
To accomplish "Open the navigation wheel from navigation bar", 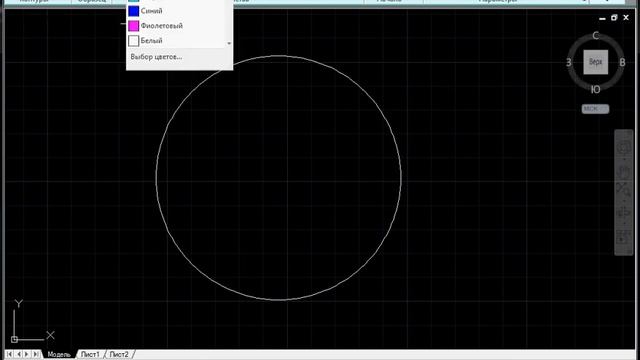I will pyautogui.click(x=624, y=147).
